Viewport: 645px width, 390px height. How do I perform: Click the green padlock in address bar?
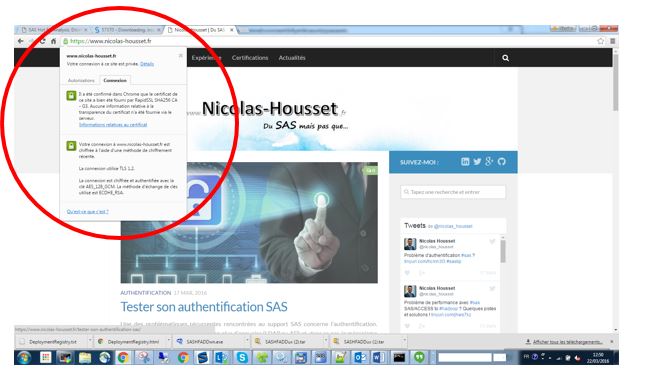65,41
